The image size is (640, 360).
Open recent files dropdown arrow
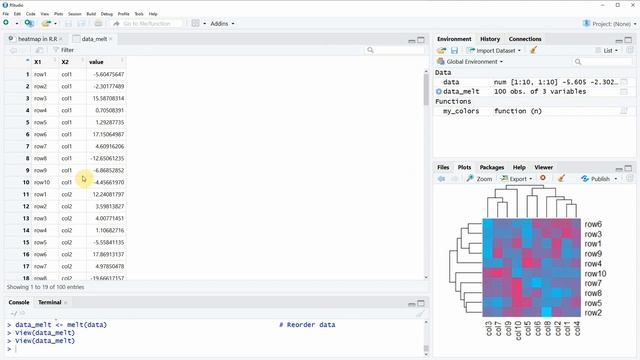[56, 24]
